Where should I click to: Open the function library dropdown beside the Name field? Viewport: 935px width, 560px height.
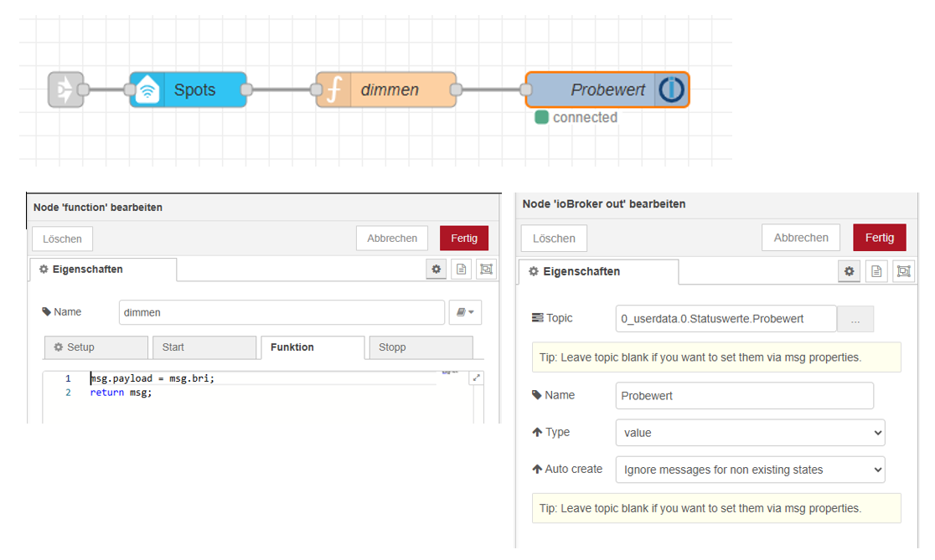coord(466,312)
